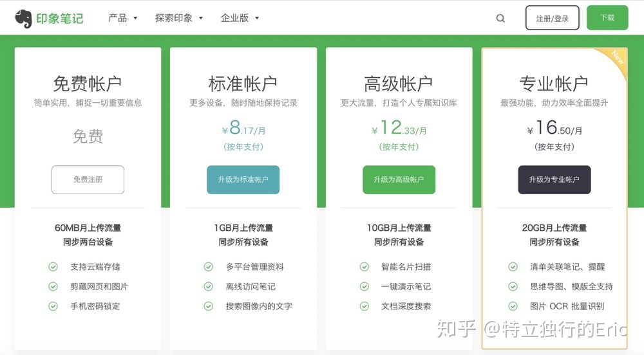Click check icon beside 清单关联笔记、提醒
Viewport: 644px width, 355px height.
coord(513,267)
